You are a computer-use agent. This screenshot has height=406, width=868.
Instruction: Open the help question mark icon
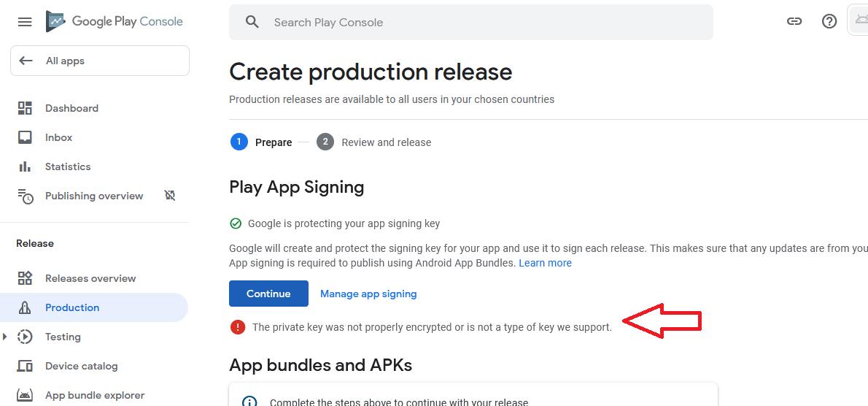[829, 22]
